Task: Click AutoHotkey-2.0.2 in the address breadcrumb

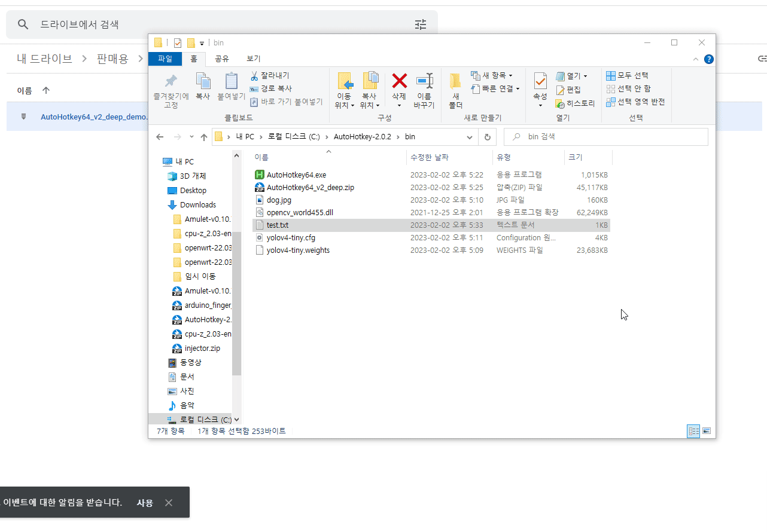Action: [x=362, y=137]
